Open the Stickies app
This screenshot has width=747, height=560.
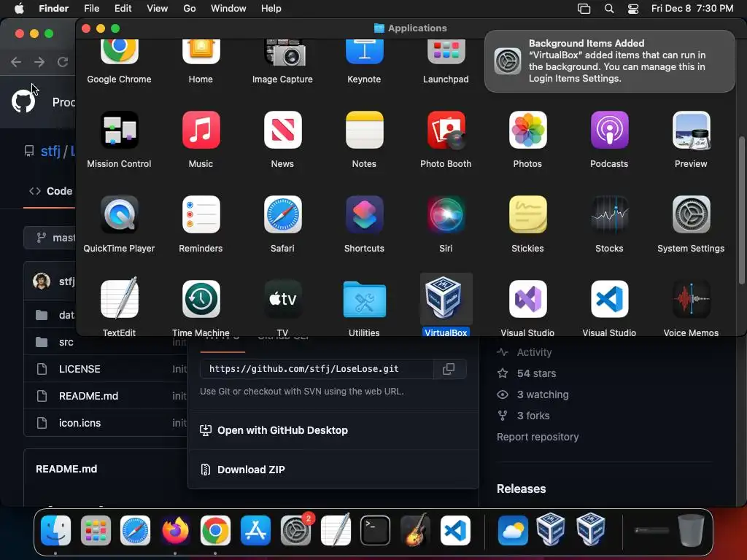click(x=527, y=214)
